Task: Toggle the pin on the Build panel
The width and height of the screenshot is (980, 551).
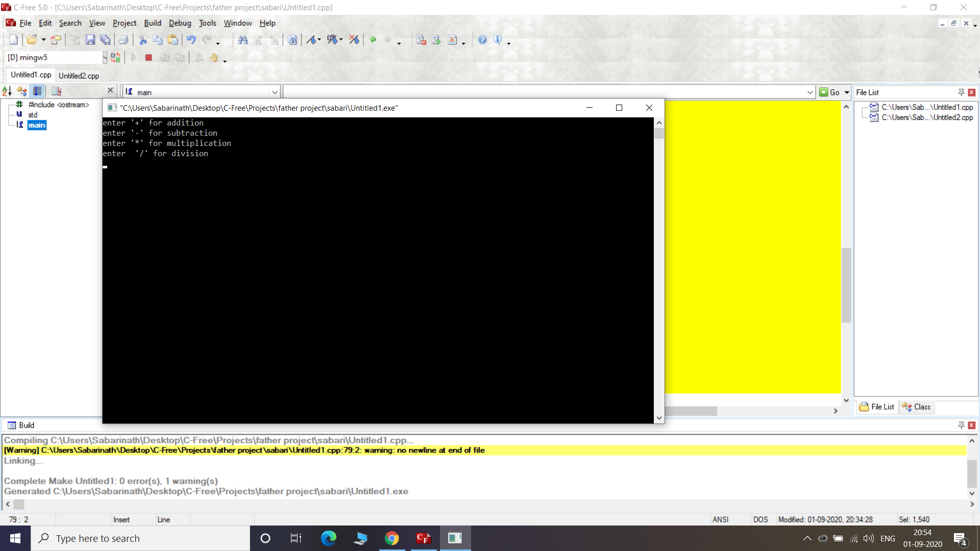Action: tap(961, 425)
